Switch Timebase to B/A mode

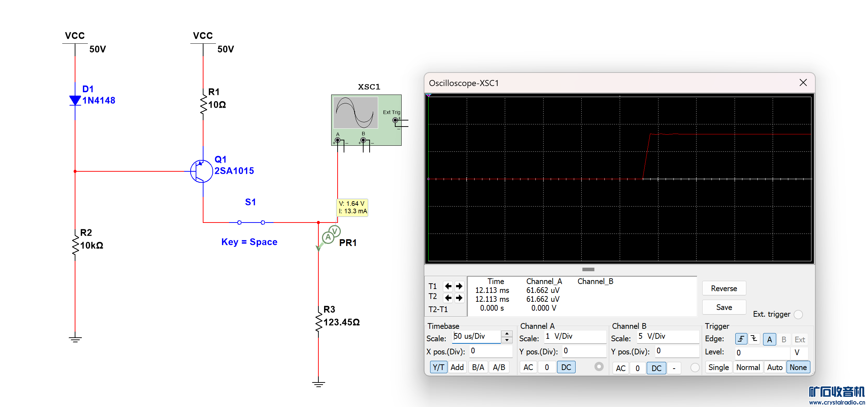(478, 367)
